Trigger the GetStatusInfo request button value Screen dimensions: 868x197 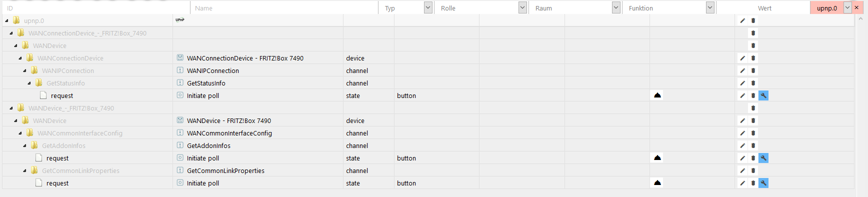click(657, 95)
